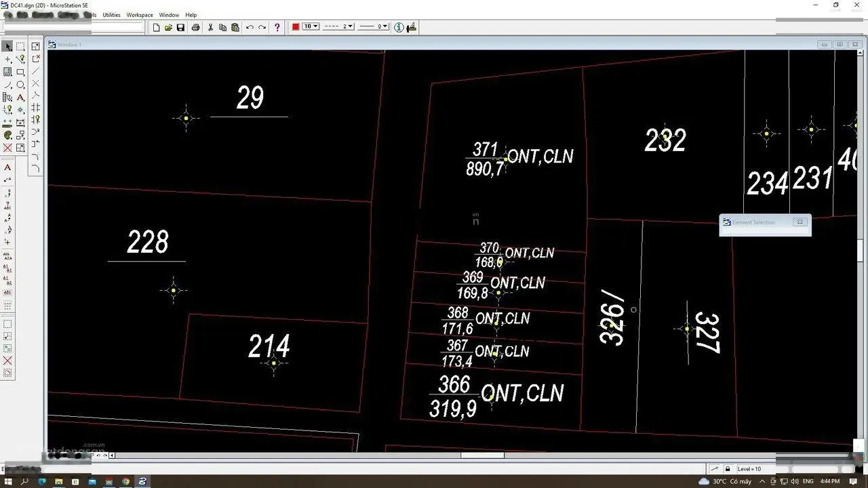Expand the line weight dropdown

(x=373, y=26)
